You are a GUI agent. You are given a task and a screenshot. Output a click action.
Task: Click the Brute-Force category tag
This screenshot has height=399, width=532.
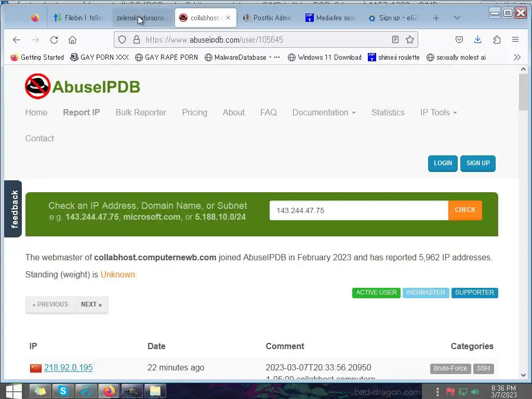450,368
